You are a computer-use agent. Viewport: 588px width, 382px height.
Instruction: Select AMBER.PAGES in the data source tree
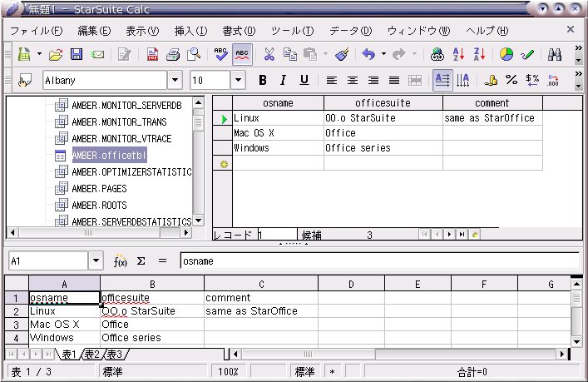99,188
